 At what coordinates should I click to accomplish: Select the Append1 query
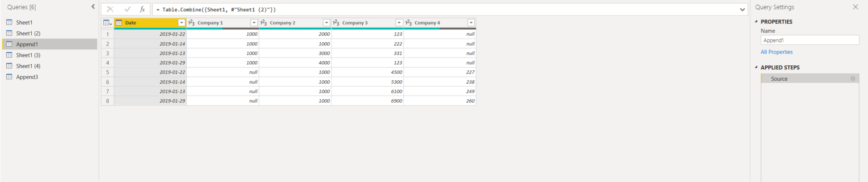(49, 44)
